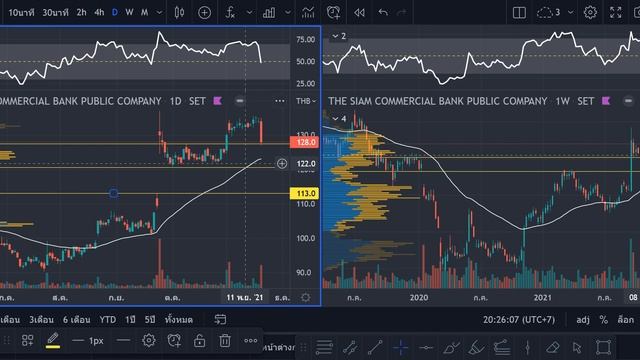Toggle the flag on the 1W chart

tap(606, 101)
